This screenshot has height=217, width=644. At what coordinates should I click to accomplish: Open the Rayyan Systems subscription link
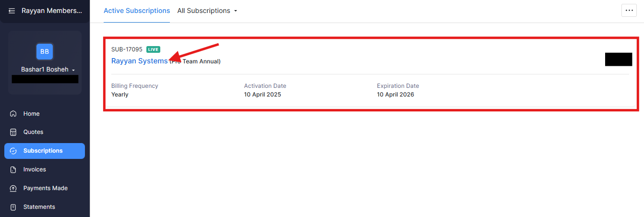click(139, 61)
